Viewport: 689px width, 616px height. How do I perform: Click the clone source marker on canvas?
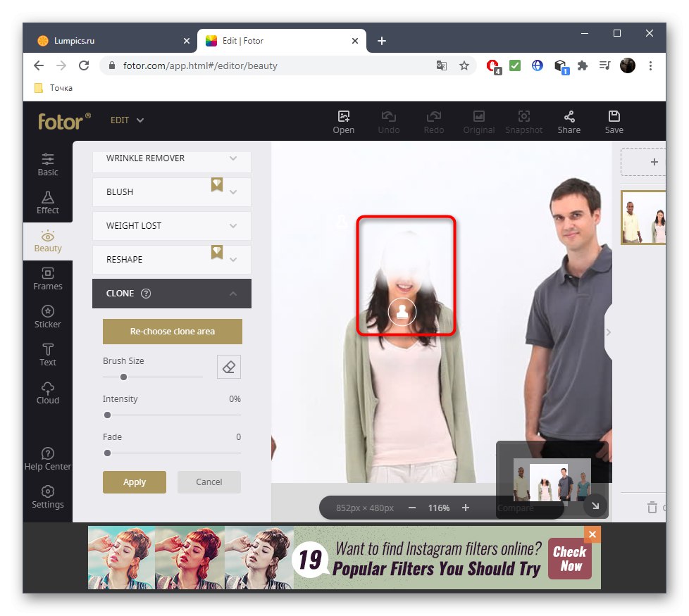tap(402, 312)
